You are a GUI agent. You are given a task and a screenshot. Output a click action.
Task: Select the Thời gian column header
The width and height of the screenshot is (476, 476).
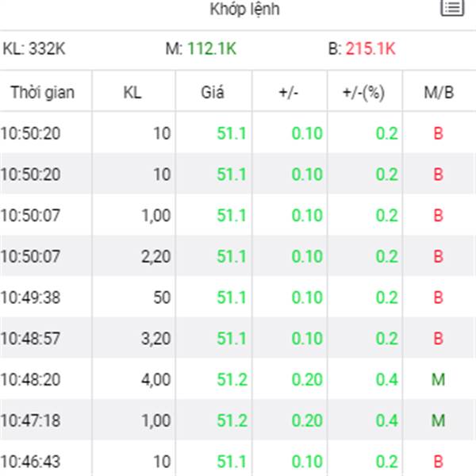[x=43, y=92]
